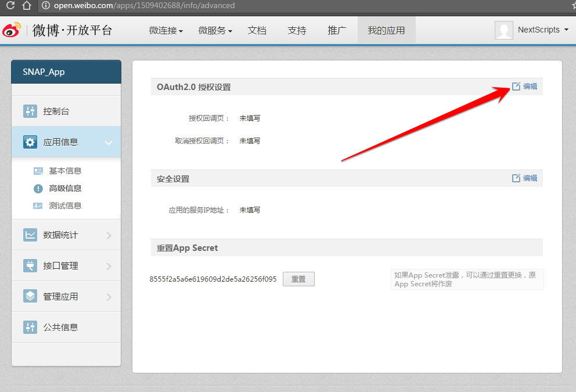Image resolution: width=576 pixels, height=392 pixels.
Task: Click 编辑 link for OAuth2.0 授权设置
Action: [x=530, y=87]
